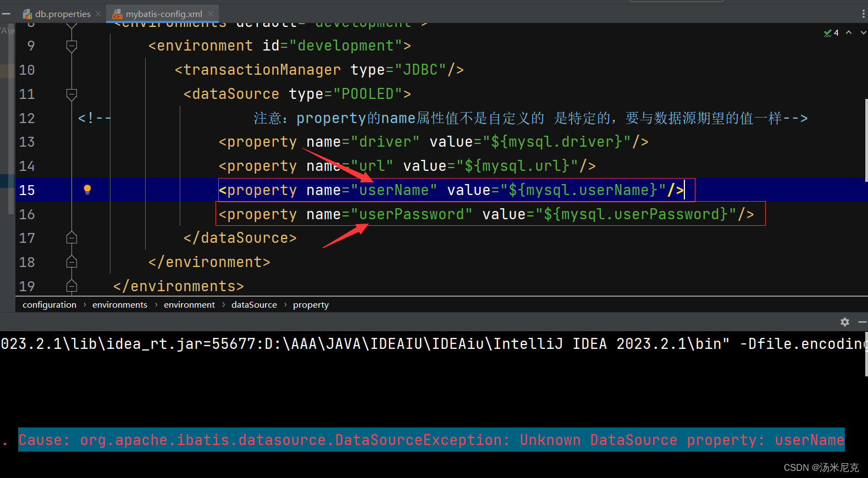This screenshot has width=868, height=478.
Task: Select the dataSource breadcrumb
Action: [254, 304]
